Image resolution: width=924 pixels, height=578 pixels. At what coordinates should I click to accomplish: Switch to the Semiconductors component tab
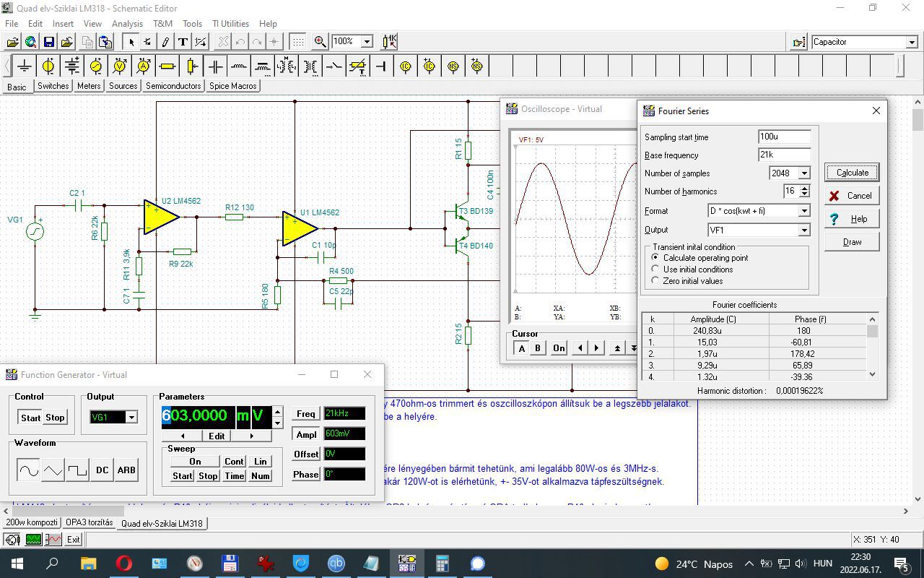point(173,86)
